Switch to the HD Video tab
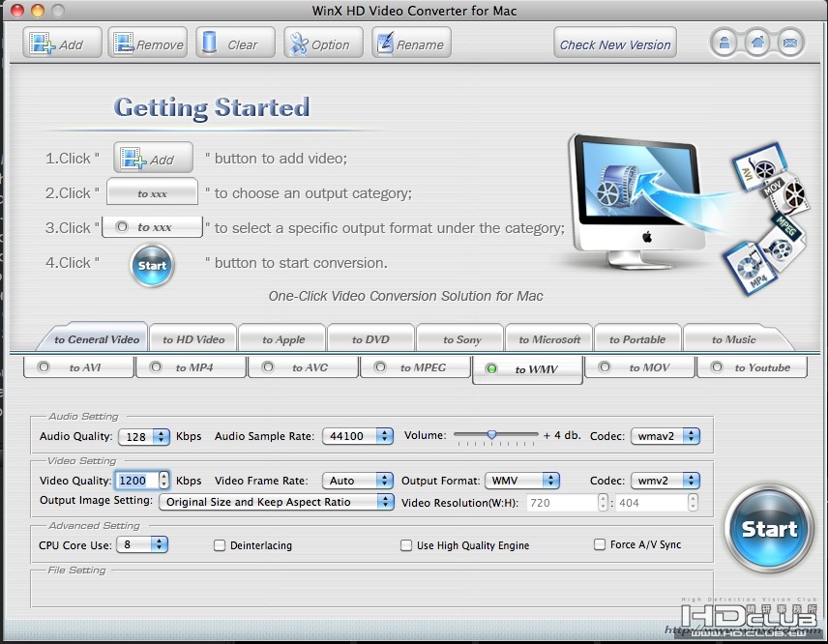The height and width of the screenshot is (644, 828). click(193, 339)
